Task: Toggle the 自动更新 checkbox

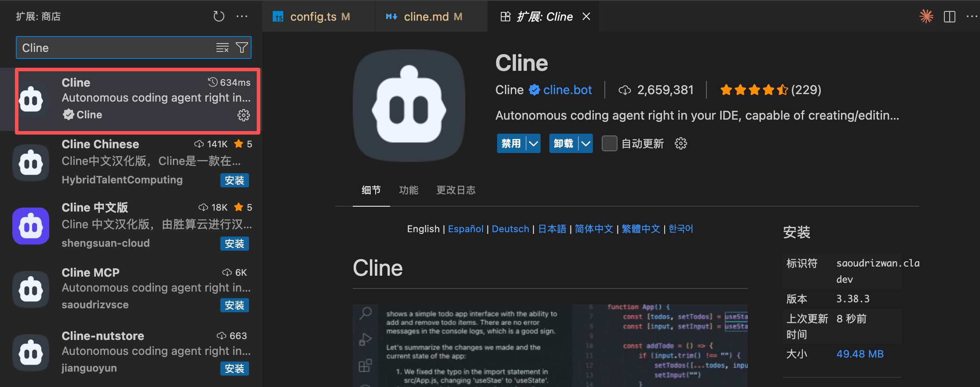Action: (609, 143)
